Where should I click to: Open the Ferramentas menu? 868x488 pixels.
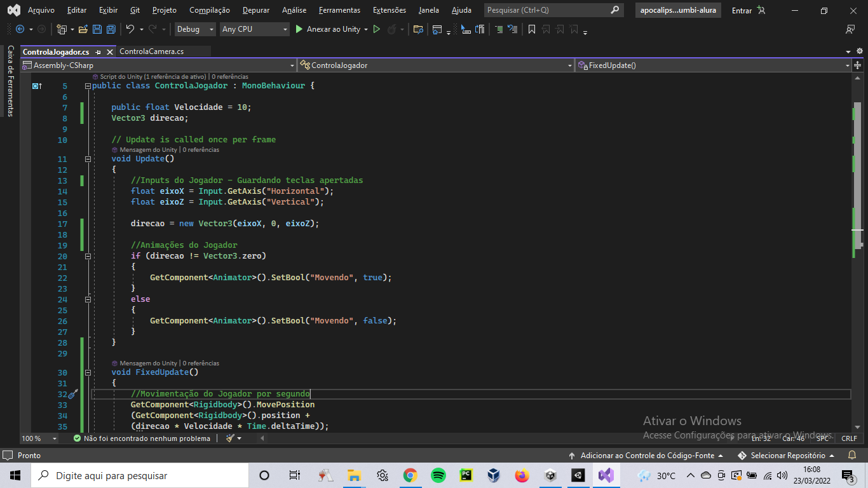tap(339, 10)
